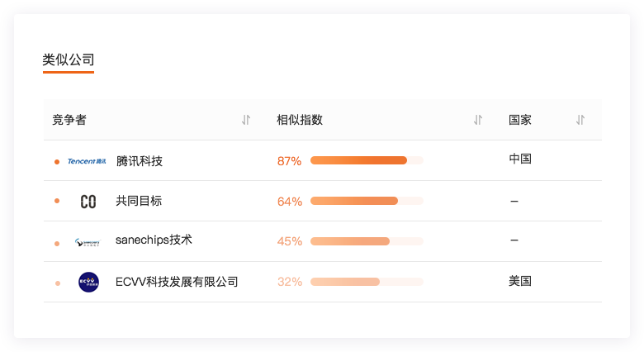Click 中国 in the country column

click(520, 159)
